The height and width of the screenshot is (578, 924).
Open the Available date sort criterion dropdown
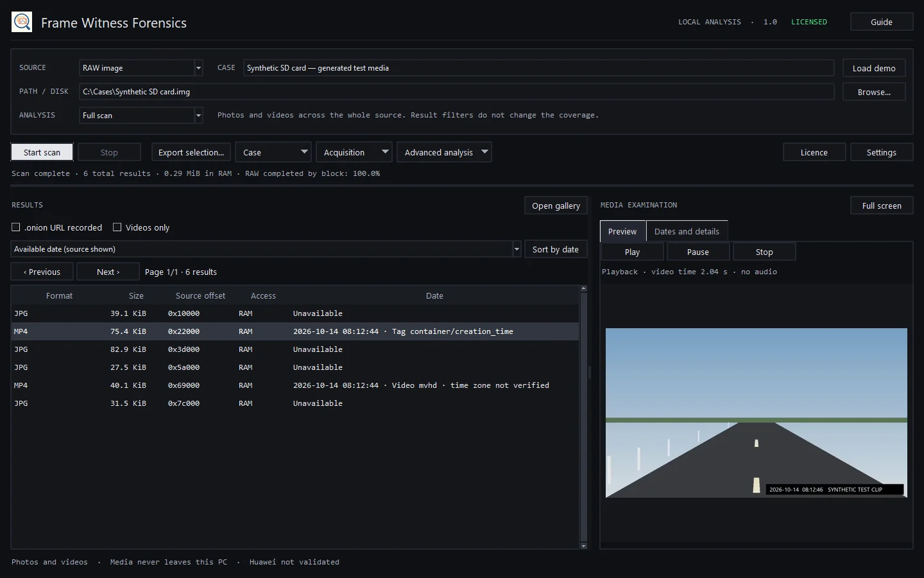tap(266, 249)
